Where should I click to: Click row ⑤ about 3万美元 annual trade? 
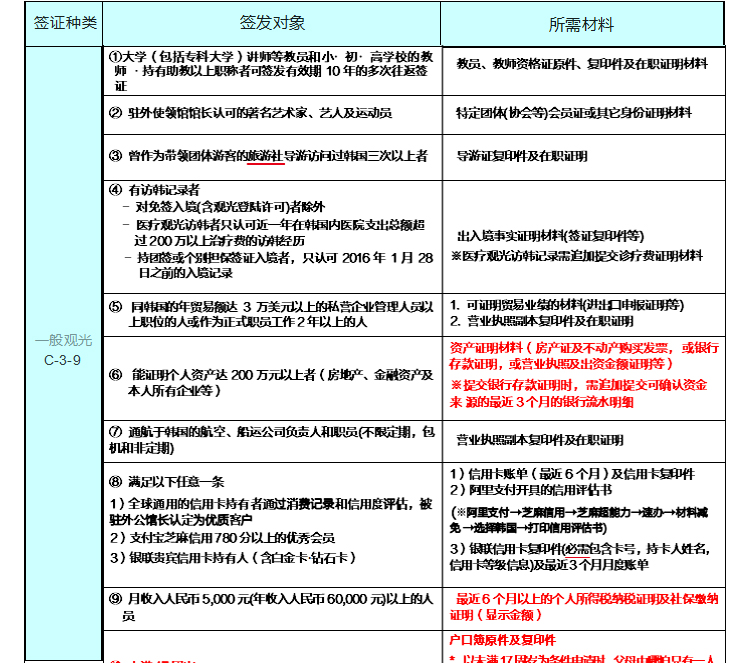[x=272, y=313]
